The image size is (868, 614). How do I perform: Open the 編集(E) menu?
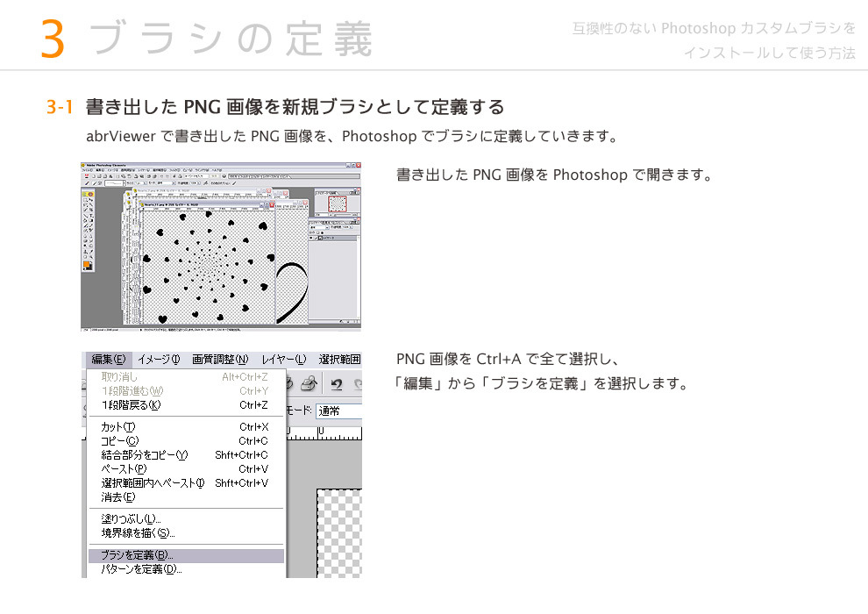pos(109,360)
